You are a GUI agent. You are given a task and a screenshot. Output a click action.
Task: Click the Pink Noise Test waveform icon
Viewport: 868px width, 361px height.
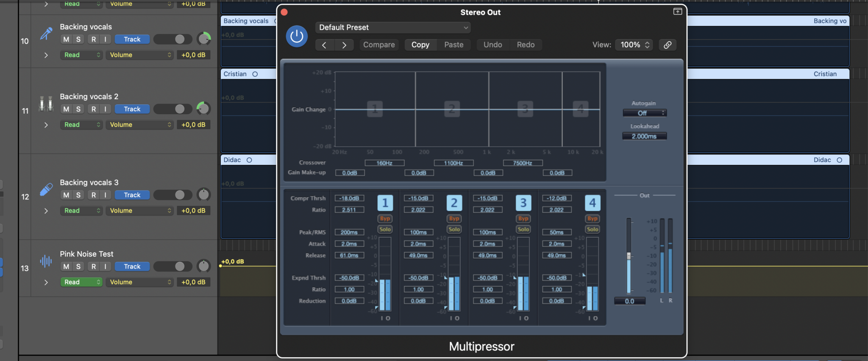[x=46, y=261]
